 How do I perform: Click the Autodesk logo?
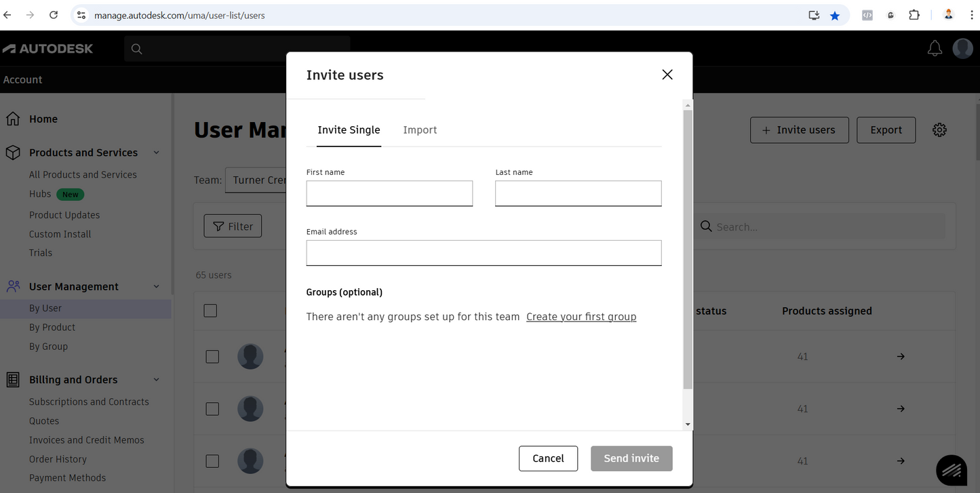pos(48,49)
